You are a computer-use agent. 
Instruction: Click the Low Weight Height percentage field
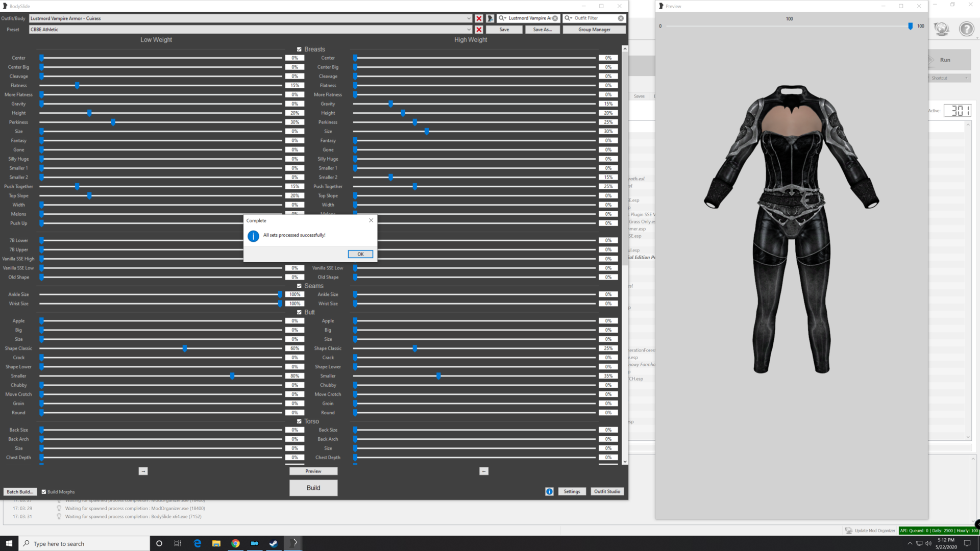click(295, 113)
